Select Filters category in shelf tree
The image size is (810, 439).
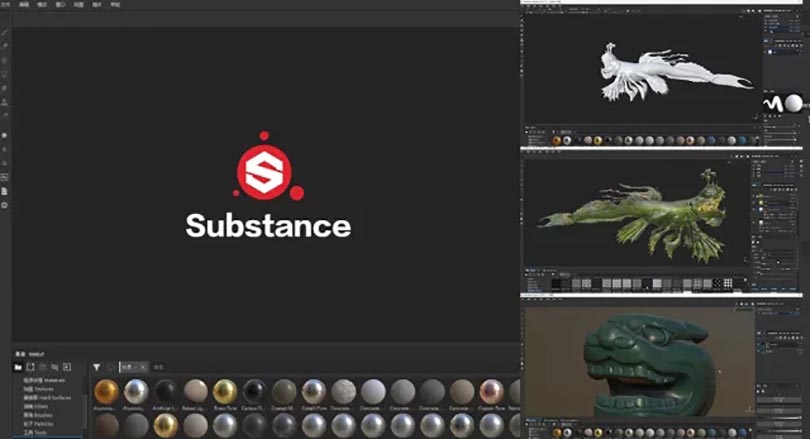coord(36,406)
